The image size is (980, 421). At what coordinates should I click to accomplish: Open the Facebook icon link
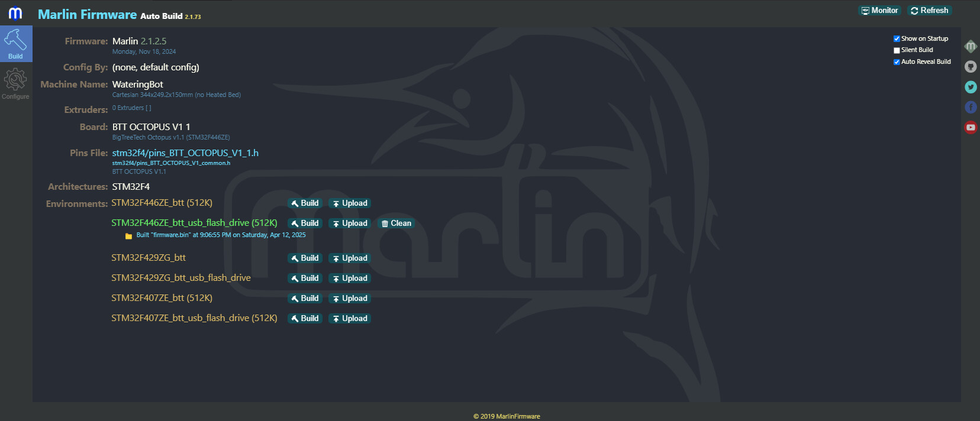point(971,107)
